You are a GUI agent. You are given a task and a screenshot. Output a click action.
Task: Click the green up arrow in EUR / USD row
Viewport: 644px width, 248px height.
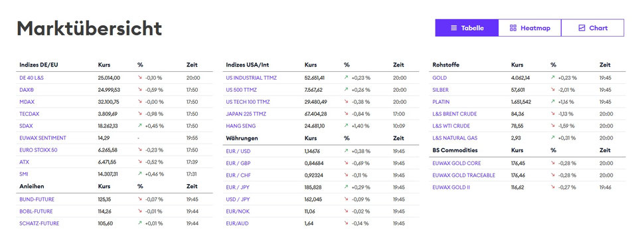(x=346, y=152)
